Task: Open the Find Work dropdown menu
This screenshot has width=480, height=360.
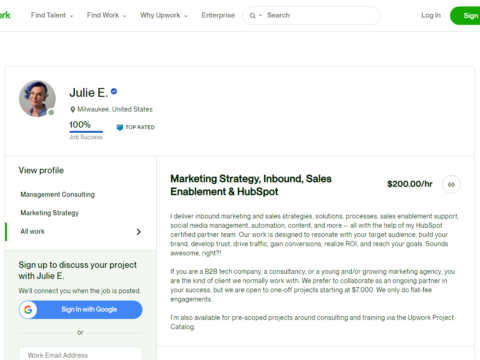Action: [106, 15]
